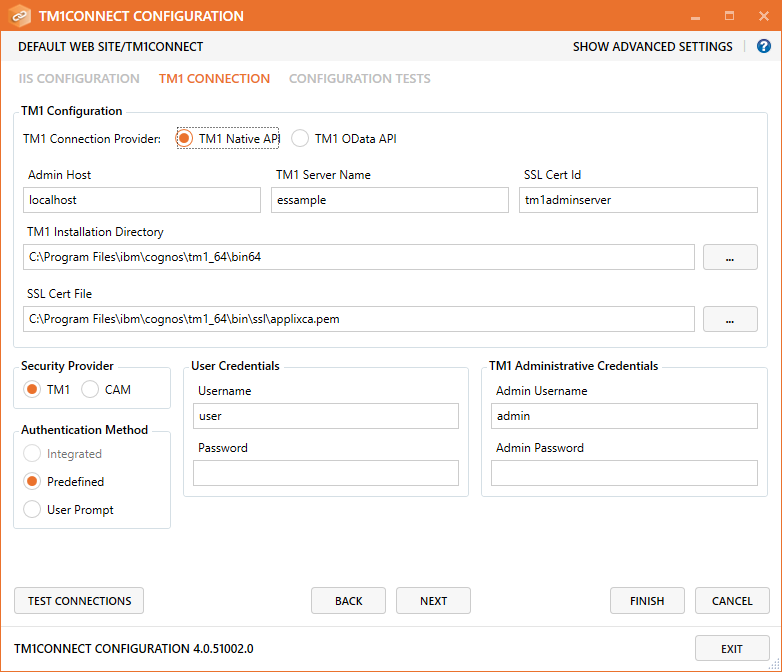The image size is (782, 672).
Task: Focus the Admin Host field
Action: pyautogui.click(x=142, y=200)
